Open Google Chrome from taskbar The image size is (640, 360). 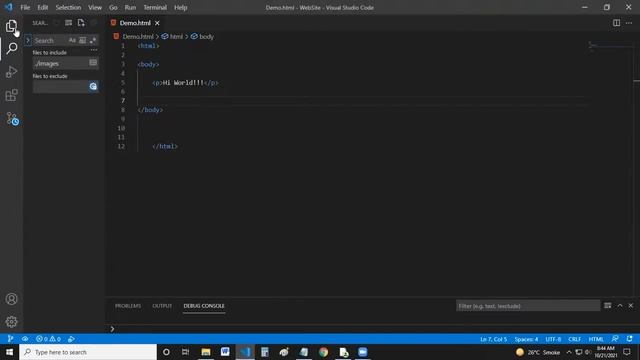(x=323, y=352)
